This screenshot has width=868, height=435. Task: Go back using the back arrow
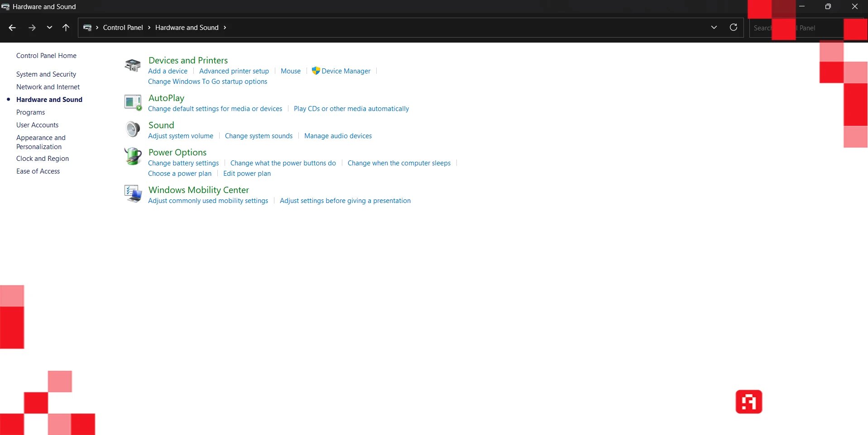point(12,28)
